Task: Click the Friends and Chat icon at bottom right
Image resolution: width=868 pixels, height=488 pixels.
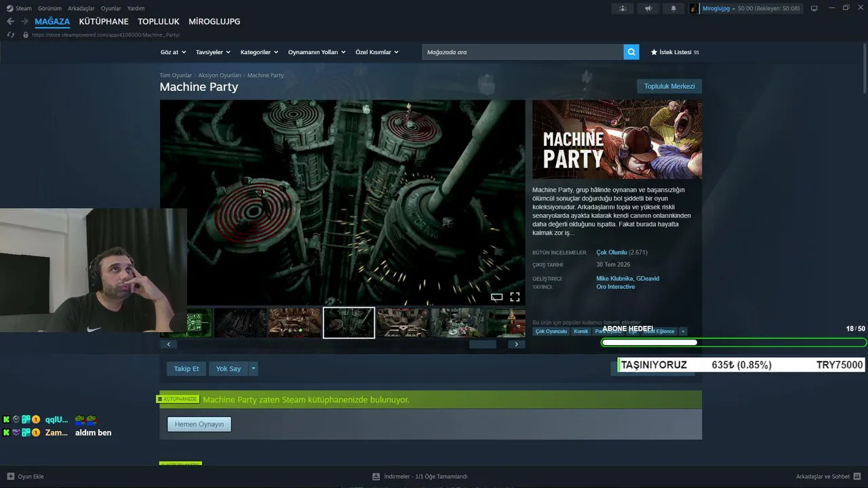Action: coord(857,476)
